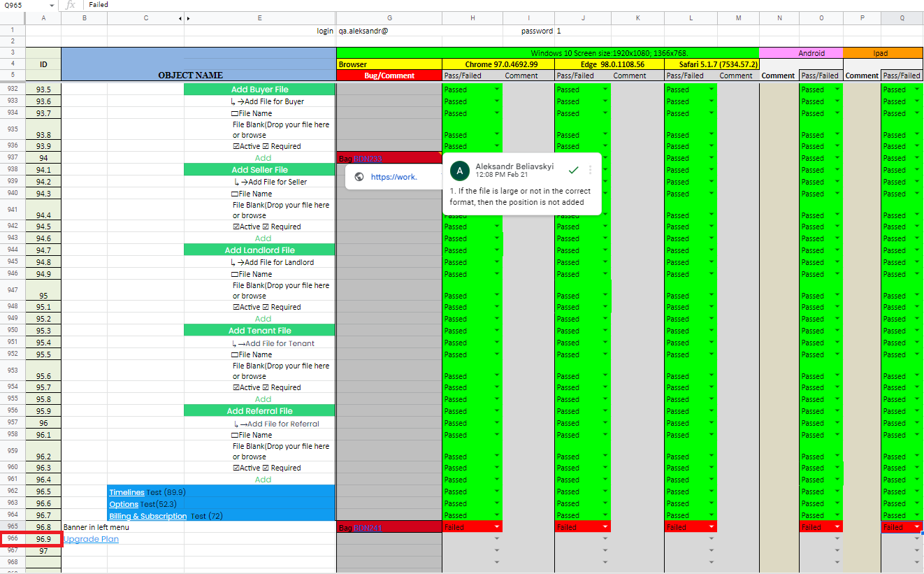Select the 'Ipad' header cell
The image size is (924, 574).
[883, 52]
